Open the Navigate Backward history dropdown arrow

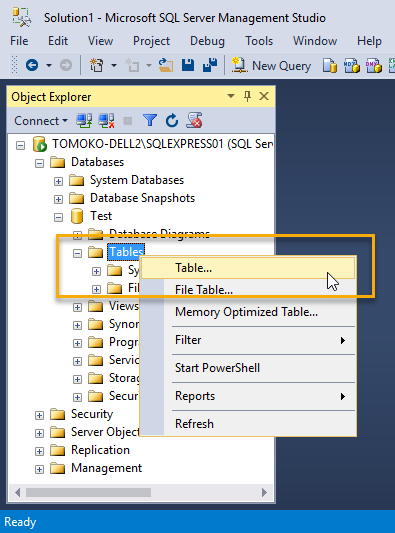point(49,65)
